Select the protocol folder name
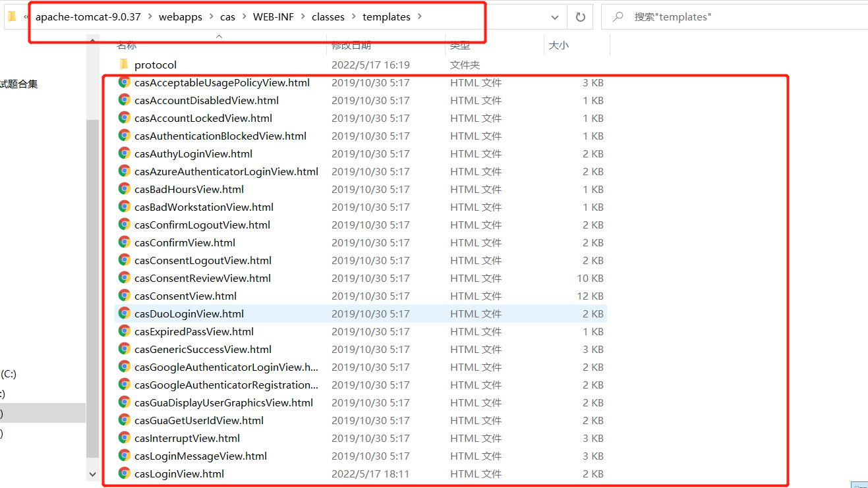The image size is (868, 488). point(156,65)
